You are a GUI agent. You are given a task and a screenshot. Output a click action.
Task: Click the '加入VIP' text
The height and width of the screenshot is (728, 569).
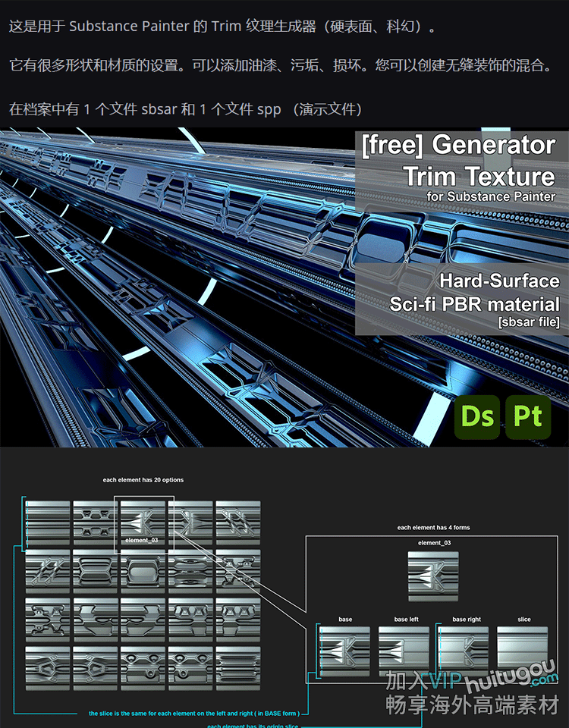coord(425,681)
